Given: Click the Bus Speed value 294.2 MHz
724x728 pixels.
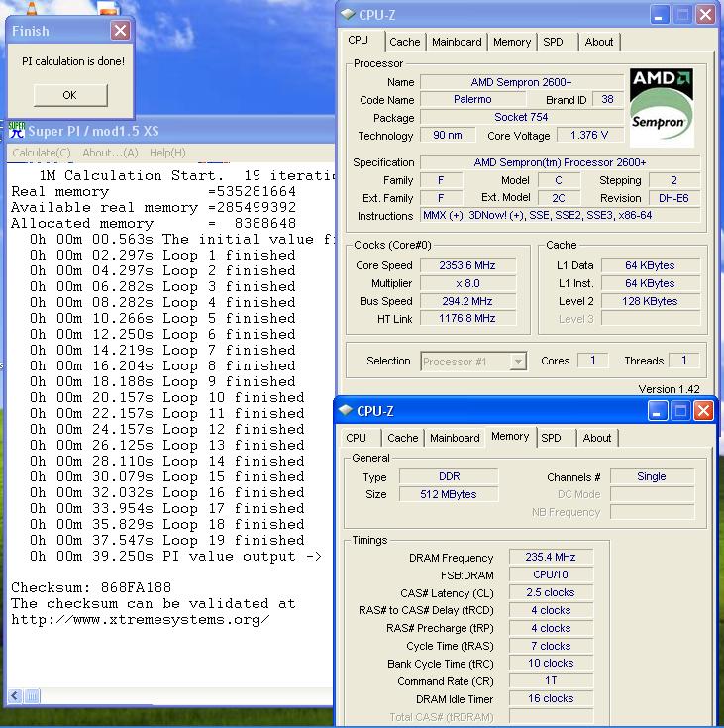Looking at the screenshot, I should pyautogui.click(x=467, y=301).
